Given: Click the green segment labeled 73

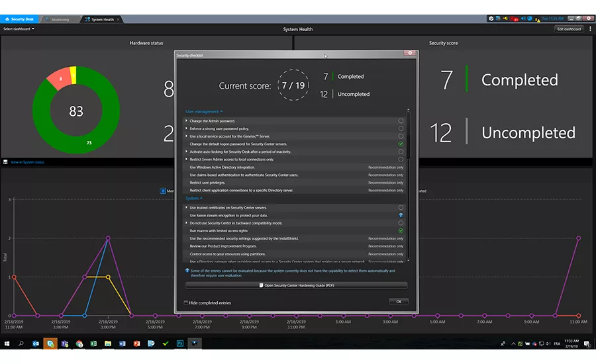Looking at the screenshot, I should [x=89, y=143].
